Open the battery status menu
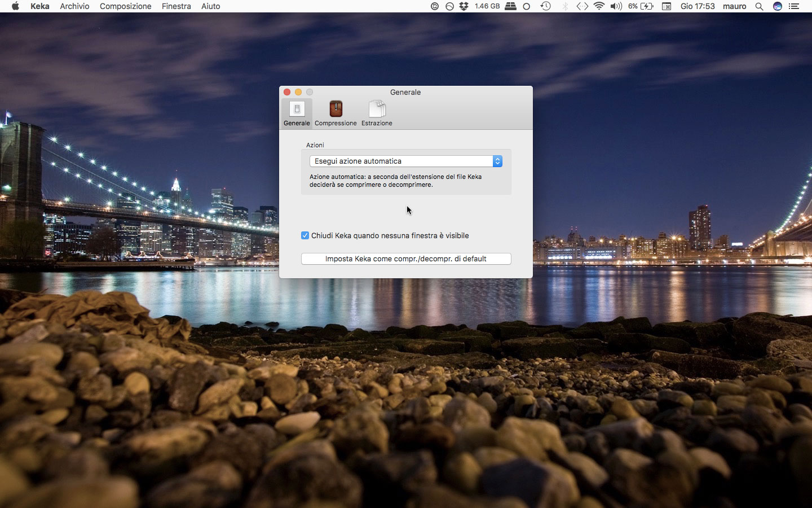This screenshot has width=812, height=508. (x=641, y=6)
